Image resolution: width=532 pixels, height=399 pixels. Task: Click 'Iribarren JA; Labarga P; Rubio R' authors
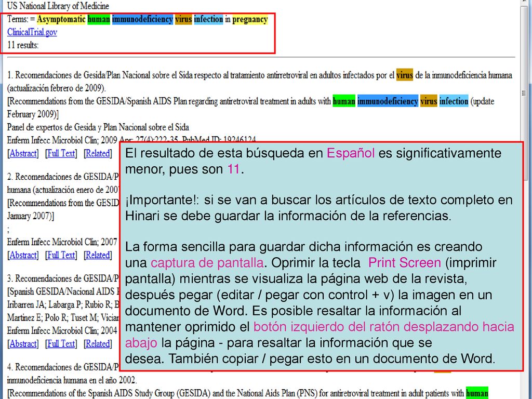point(63,304)
